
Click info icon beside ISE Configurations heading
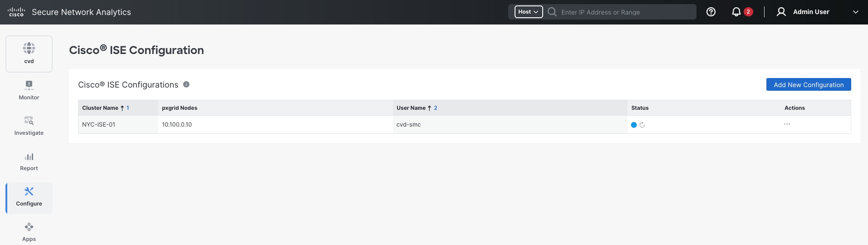tap(186, 84)
